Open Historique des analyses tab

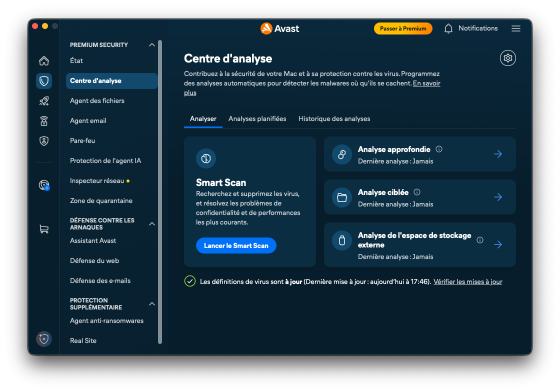point(334,119)
